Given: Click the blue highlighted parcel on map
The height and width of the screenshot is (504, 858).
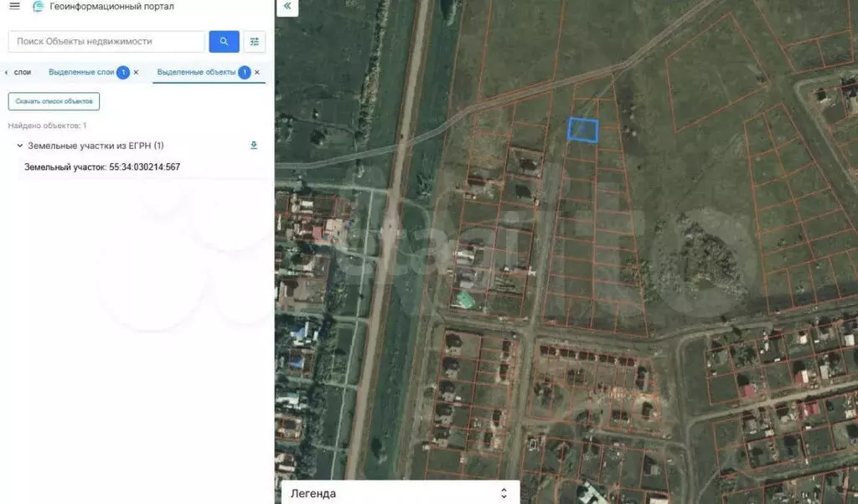Looking at the screenshot, I should click(x=584, y=131).
